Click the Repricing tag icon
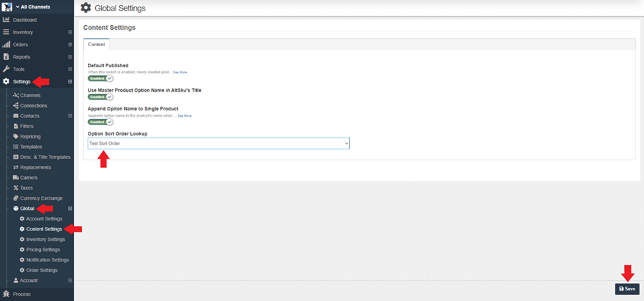This screenshot has height=301, width=644. (15, 137)
